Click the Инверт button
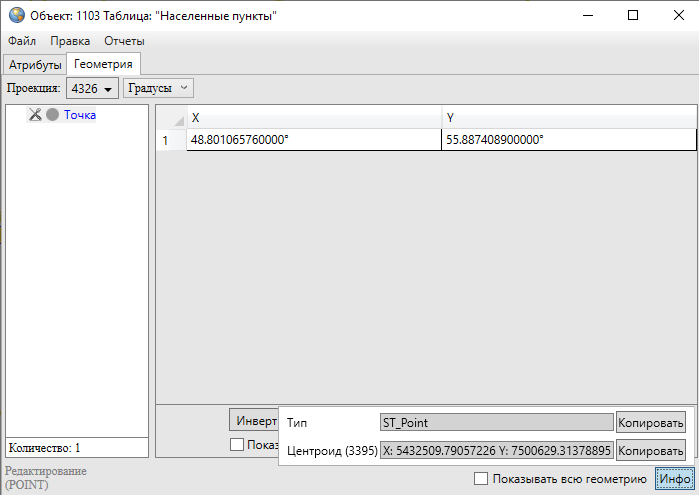This screenshot has height=495, width=699. pos(255,420)
